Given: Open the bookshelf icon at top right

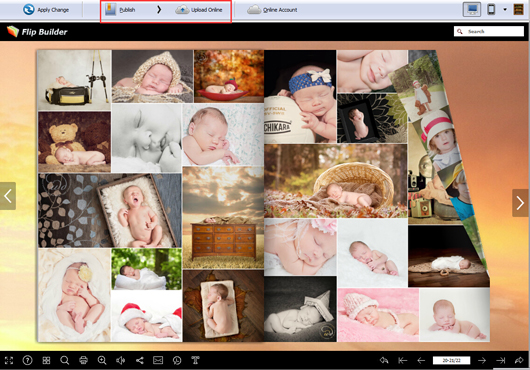Looking at the screenshot, I should (x=519, y=9).
